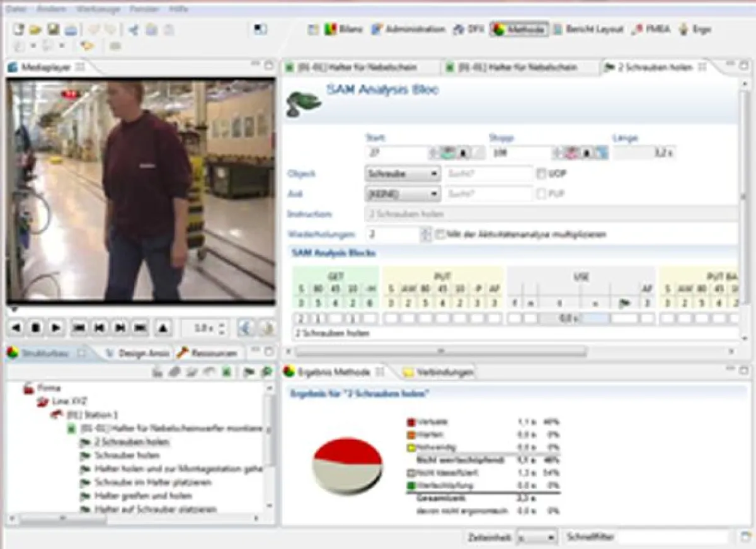Open the Bericht Layout perspective
Viewport: 756px width, 549px height.
[x=588, y=30]
